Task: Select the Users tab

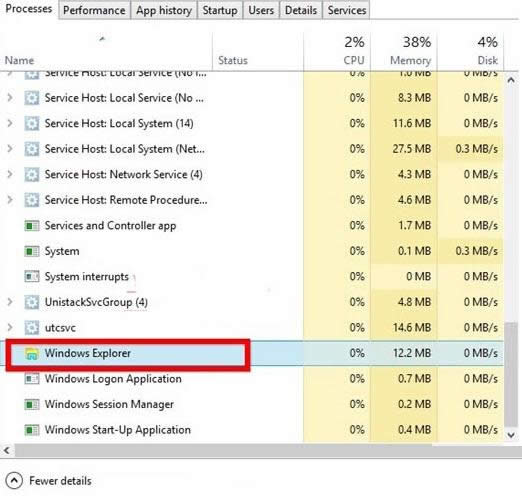Action: (x=261, y=10)
